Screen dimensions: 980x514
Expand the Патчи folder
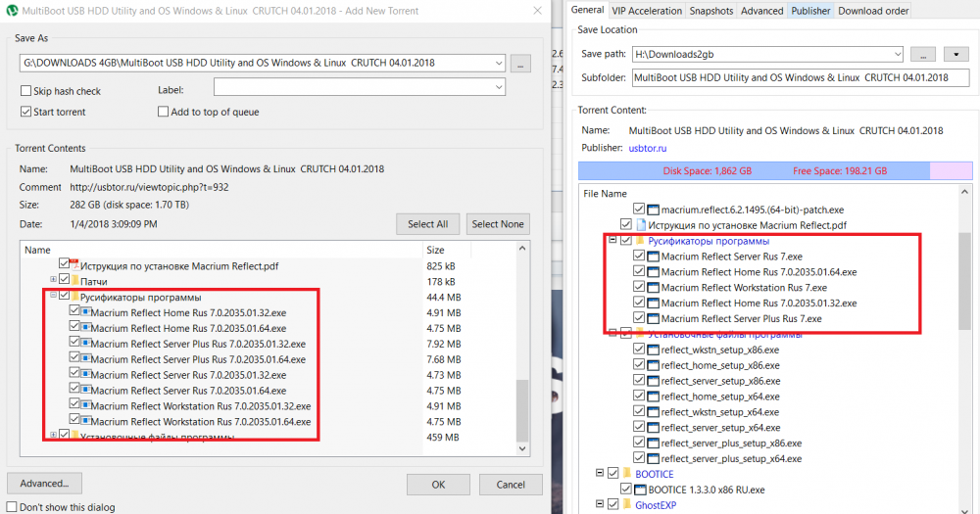(x=53, y=279)
